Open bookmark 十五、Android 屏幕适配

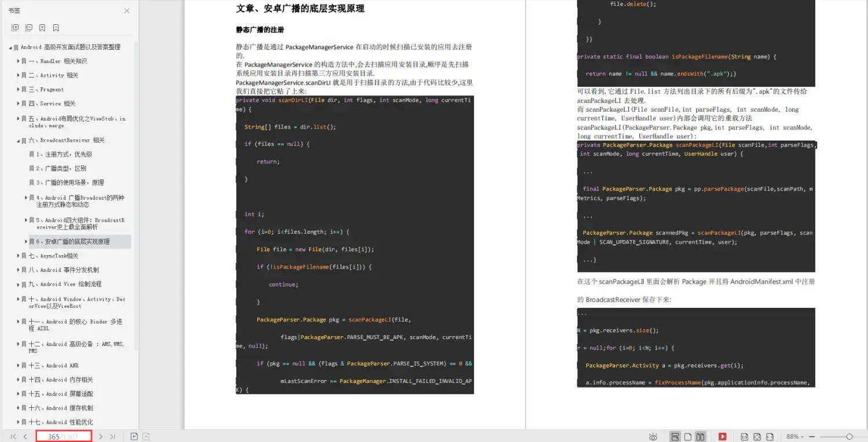tap(61, 394)
